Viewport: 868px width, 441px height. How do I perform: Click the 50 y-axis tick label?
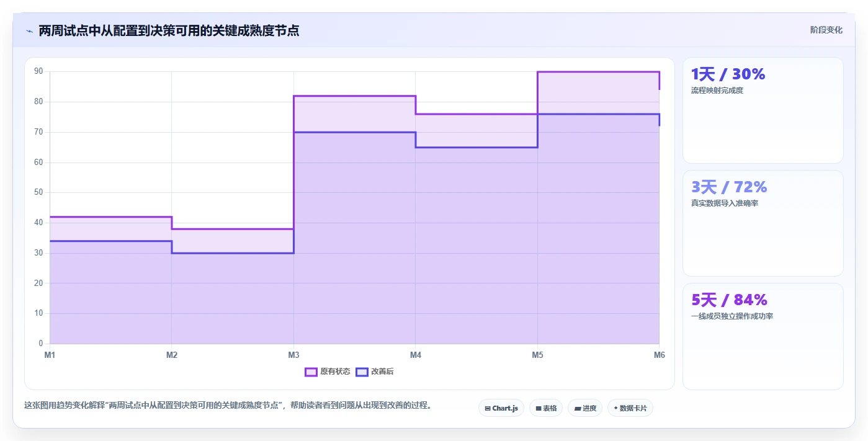(x=38, y=192)
